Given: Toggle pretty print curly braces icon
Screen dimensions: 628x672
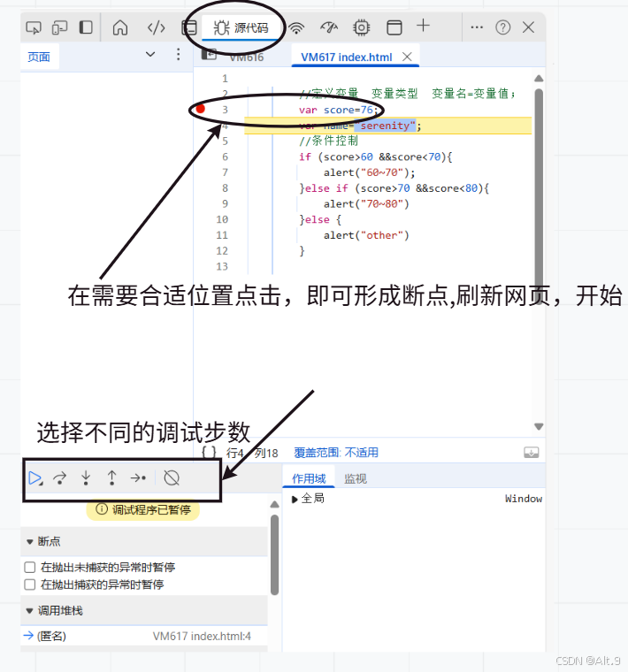Looking at the screenshot, I should (x=210, y=453).
